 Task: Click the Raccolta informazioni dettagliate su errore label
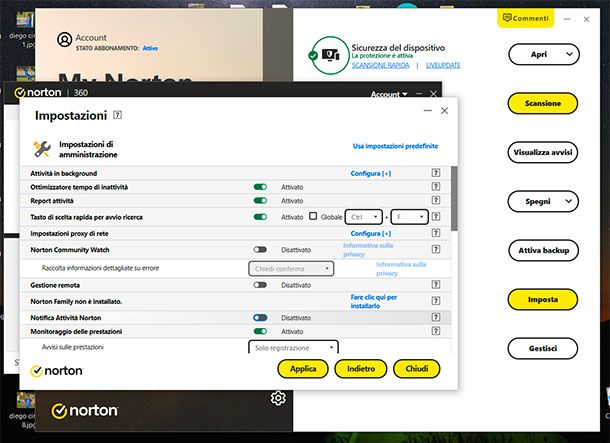pyautogui.click(x=100, y=268)
